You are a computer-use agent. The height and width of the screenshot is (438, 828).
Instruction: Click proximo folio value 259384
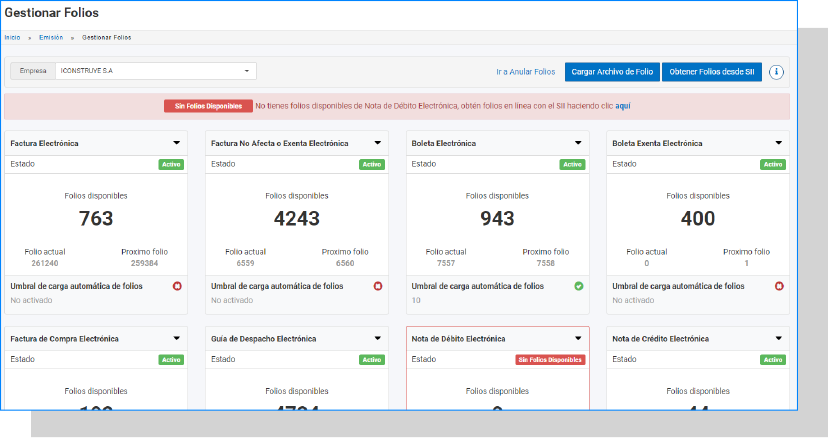144,263
